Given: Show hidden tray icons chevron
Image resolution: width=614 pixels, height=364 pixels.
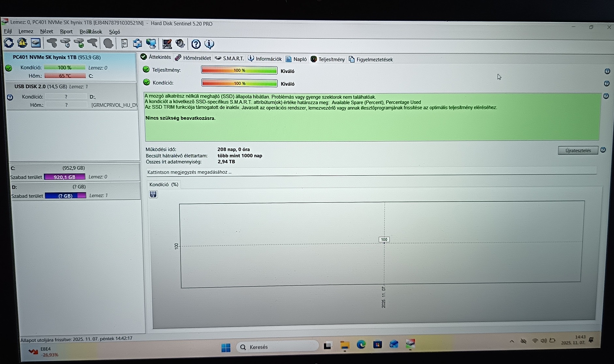Looking at the screenshot, I should pos(512,341).
